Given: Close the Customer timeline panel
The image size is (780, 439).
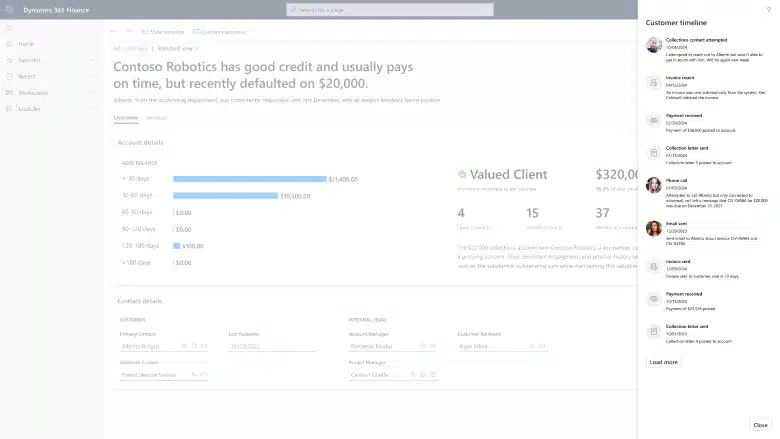Looking at the screenshot, I should click(x=760, y=425).
